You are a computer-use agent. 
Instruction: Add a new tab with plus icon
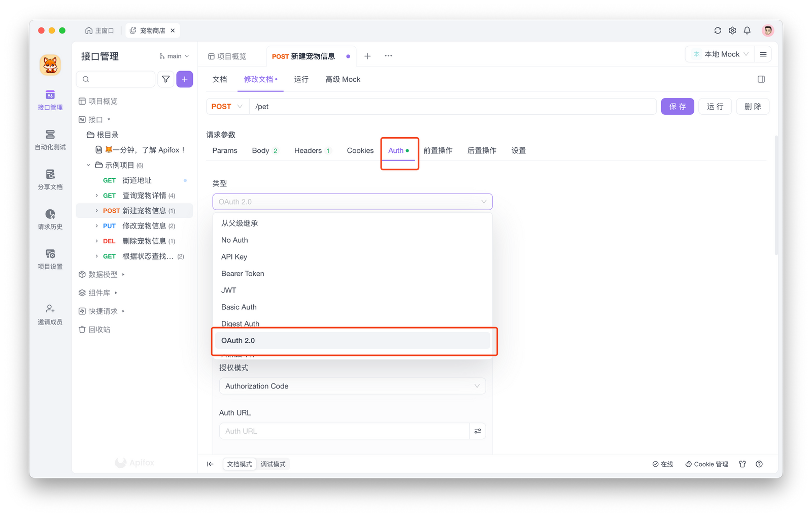click(367, 56)
